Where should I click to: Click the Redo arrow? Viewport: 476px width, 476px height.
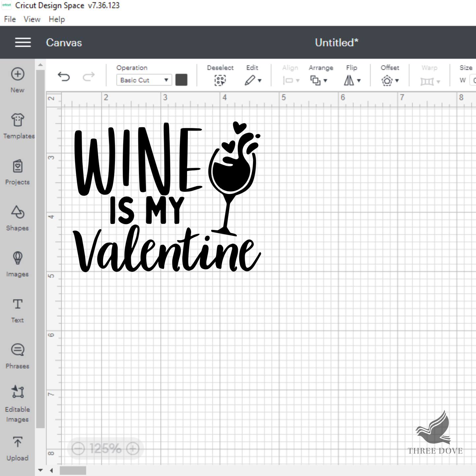[89, 77]
